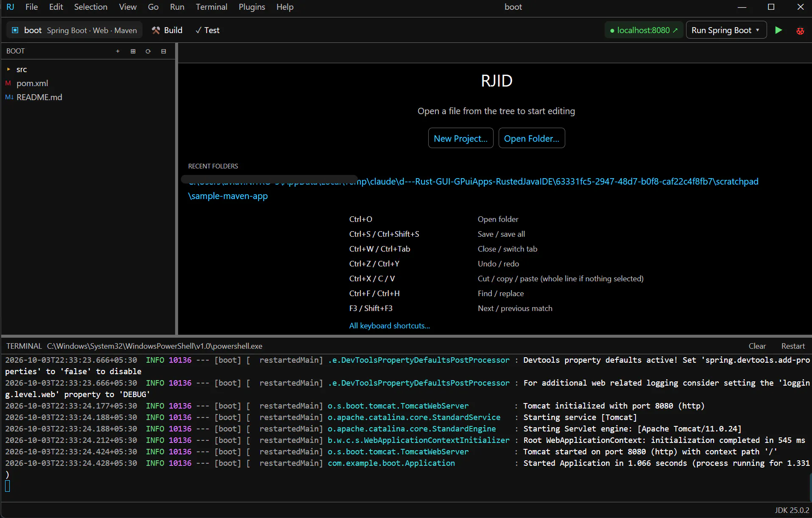Open the Go menu
812x518 pixels.
click(153, 7)
